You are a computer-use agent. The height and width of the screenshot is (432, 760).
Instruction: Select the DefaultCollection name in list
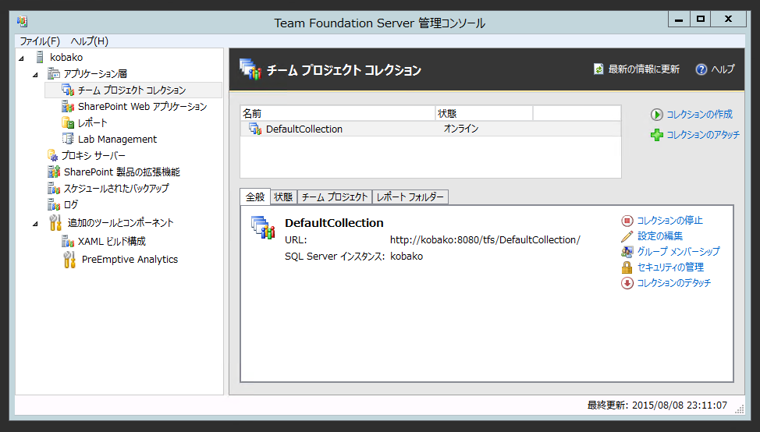coord(304,129)
